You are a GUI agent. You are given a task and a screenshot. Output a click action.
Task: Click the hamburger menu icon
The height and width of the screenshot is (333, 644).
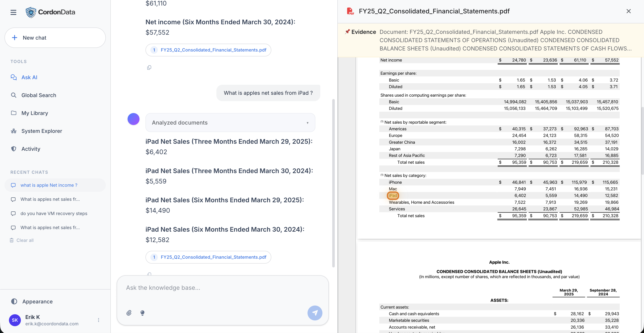pyautogui.click(x=13, y=12)
